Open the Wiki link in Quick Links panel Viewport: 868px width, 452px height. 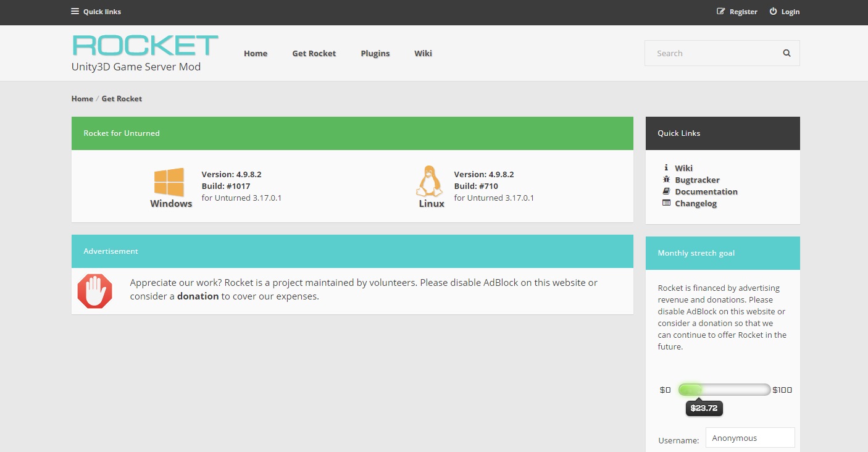point(683,168)
